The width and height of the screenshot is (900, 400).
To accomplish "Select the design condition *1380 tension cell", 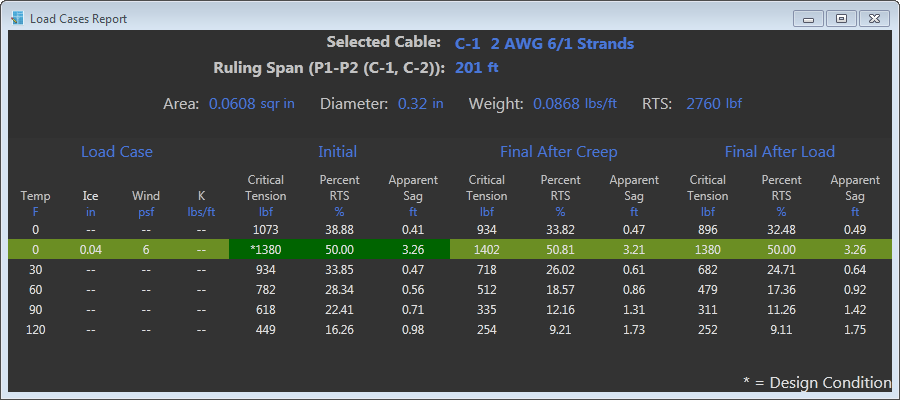I will (266, 249).
